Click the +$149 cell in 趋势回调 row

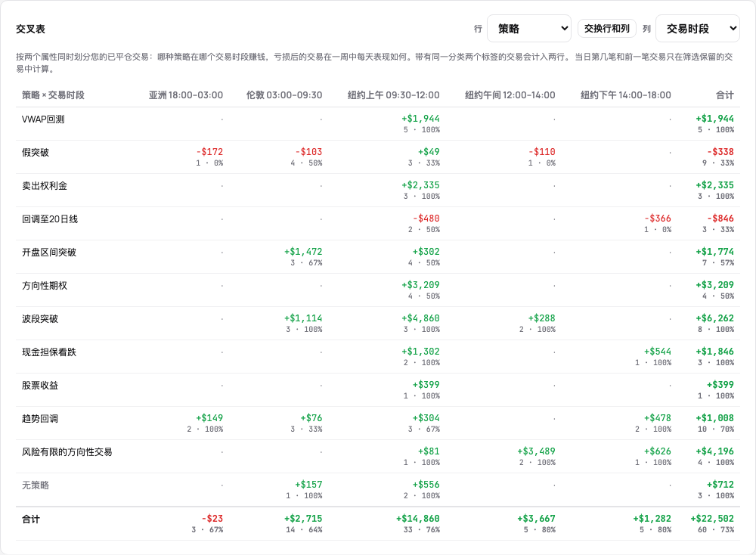click(209, 418)
